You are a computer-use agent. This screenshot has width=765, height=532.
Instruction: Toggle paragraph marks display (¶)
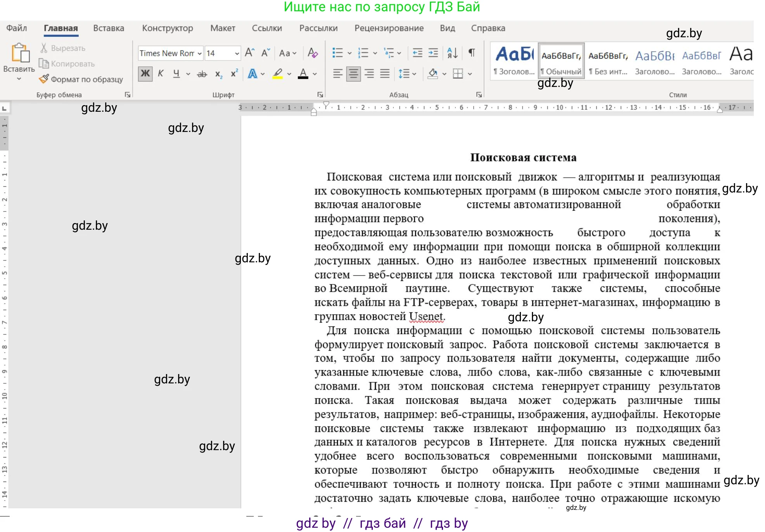pyautogui.click(x=471, y=53)
